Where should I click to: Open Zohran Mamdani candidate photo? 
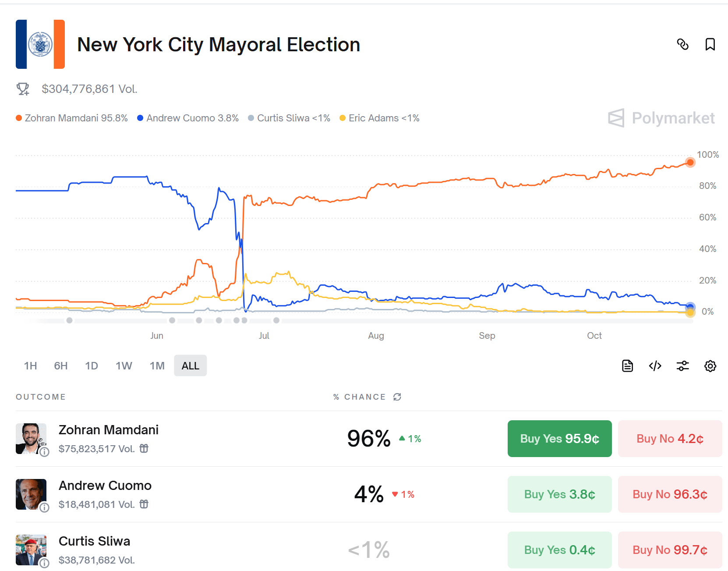coord(31,439)
